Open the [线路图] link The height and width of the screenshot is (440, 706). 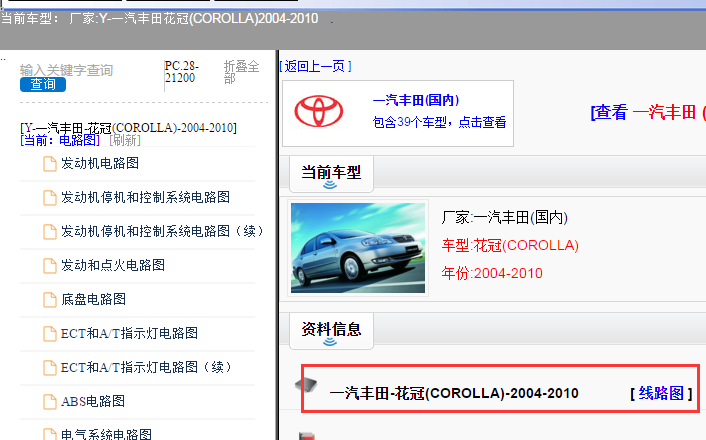(x=661, y=394)
